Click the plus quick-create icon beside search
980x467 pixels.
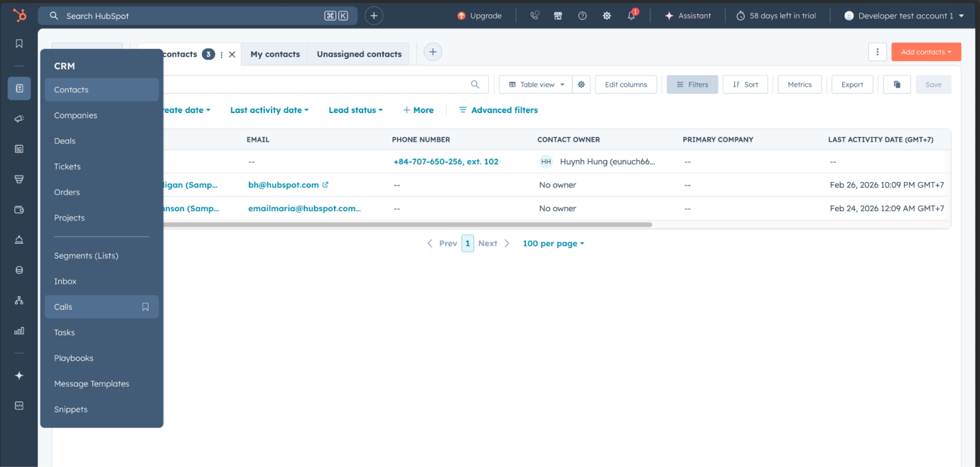click(374, 16)
